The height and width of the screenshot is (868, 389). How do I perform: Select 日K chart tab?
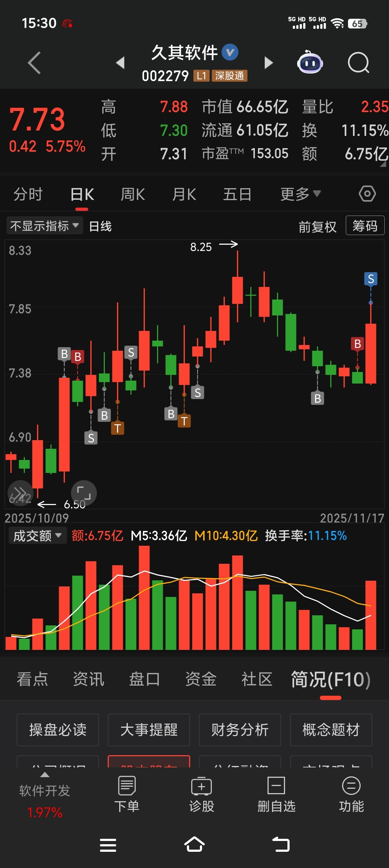(x=82, y=195)
